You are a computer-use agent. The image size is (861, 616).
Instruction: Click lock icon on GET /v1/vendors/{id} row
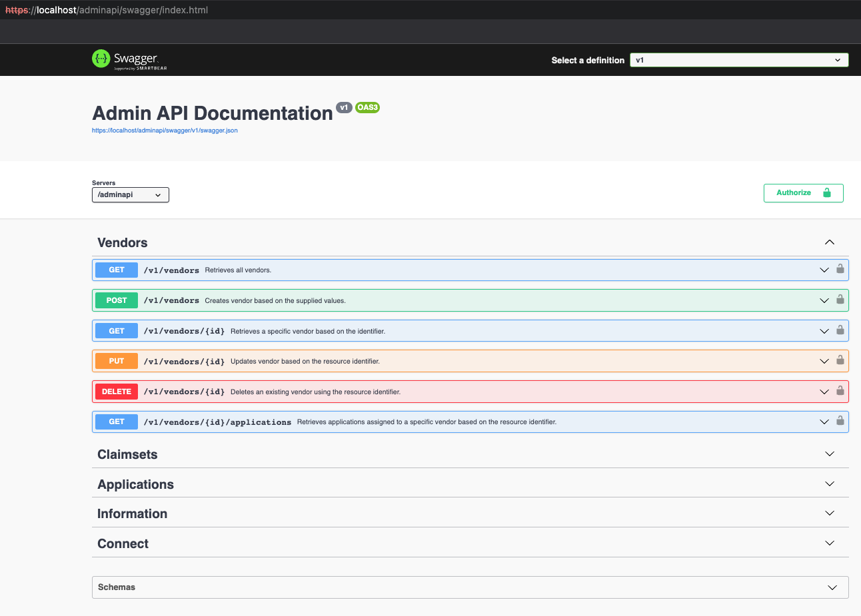tap(840, 330)
